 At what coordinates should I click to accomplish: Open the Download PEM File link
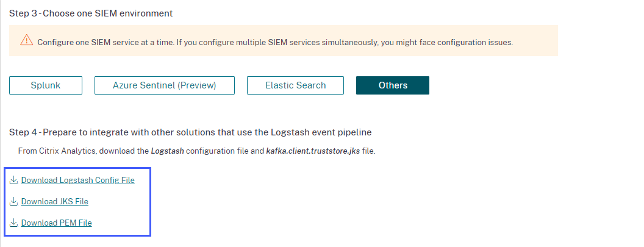pos(56,223)
